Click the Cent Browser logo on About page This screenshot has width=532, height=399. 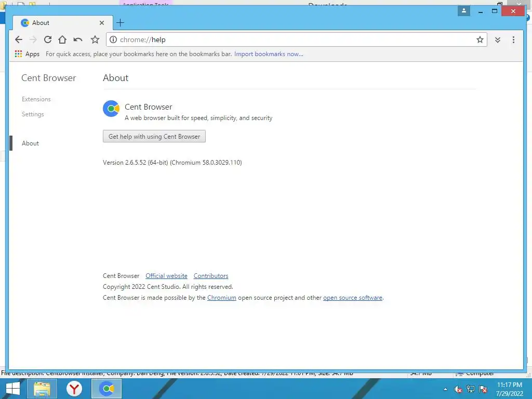(111, 109)
